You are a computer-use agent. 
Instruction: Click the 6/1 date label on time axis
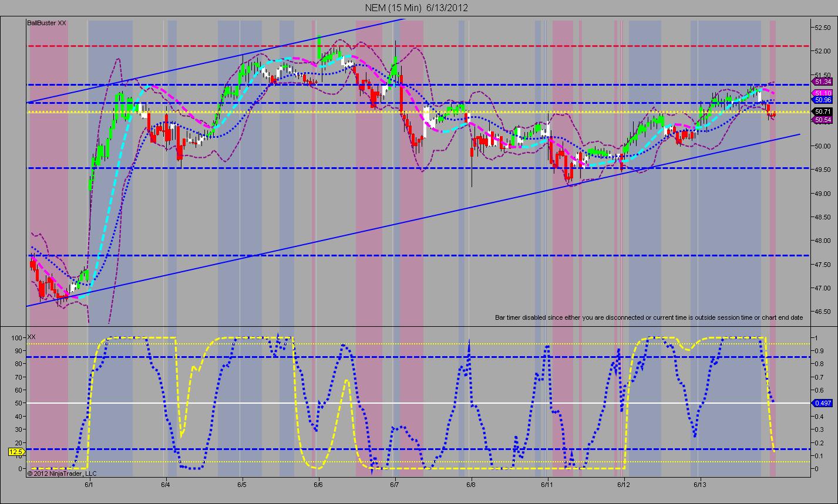[89, 485]
